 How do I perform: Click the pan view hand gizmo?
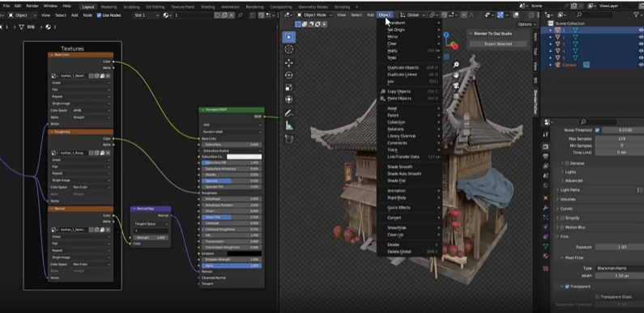(x=456, y=75)
